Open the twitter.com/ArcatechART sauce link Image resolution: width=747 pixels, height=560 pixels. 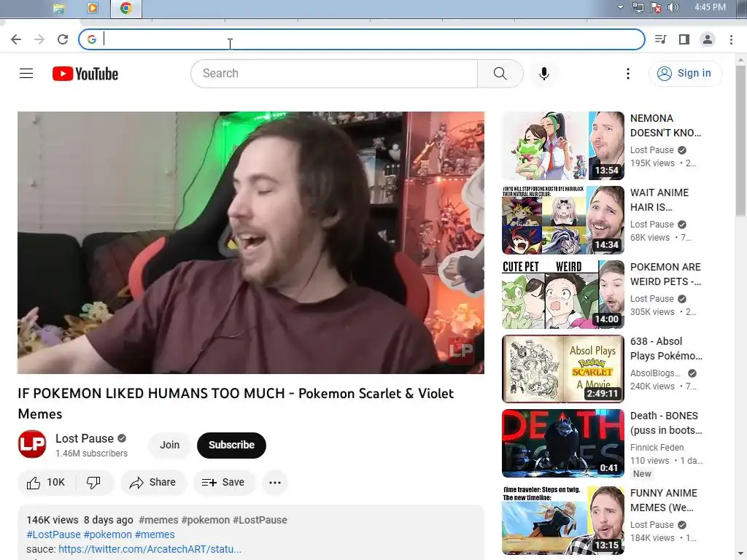tap(150, 549)
